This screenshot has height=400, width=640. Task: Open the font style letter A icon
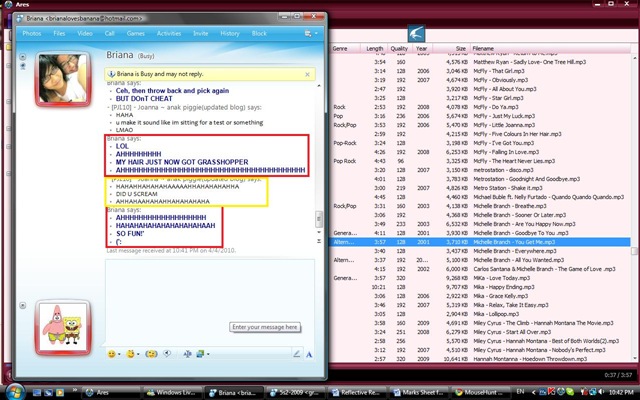tap(309, 354)
